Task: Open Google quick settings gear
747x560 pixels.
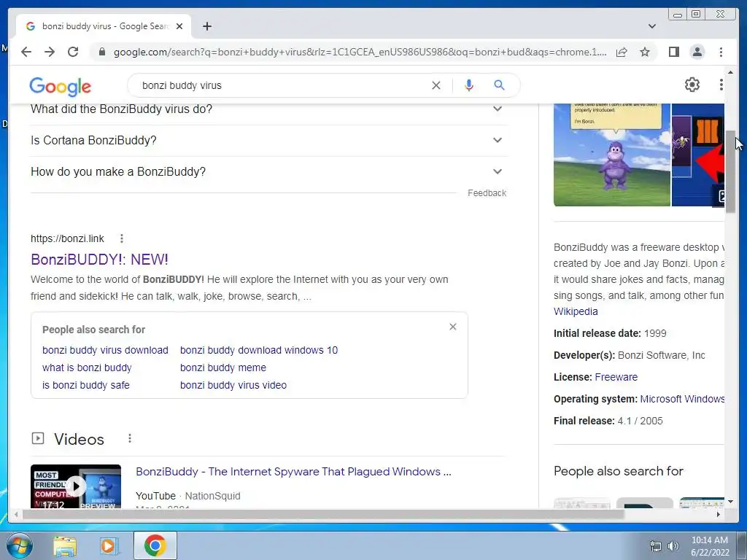Action: pos(692,85)
